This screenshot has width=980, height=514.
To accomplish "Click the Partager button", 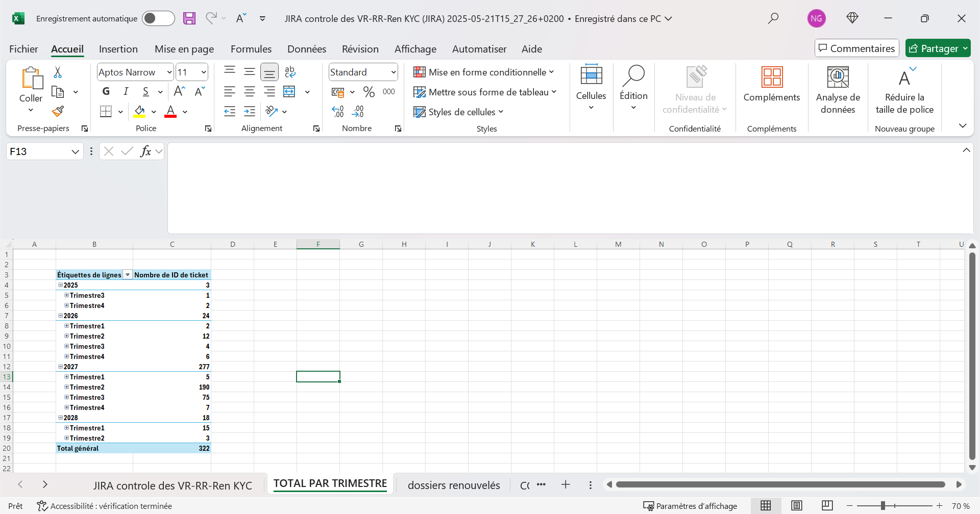I will tap(937, 48).
